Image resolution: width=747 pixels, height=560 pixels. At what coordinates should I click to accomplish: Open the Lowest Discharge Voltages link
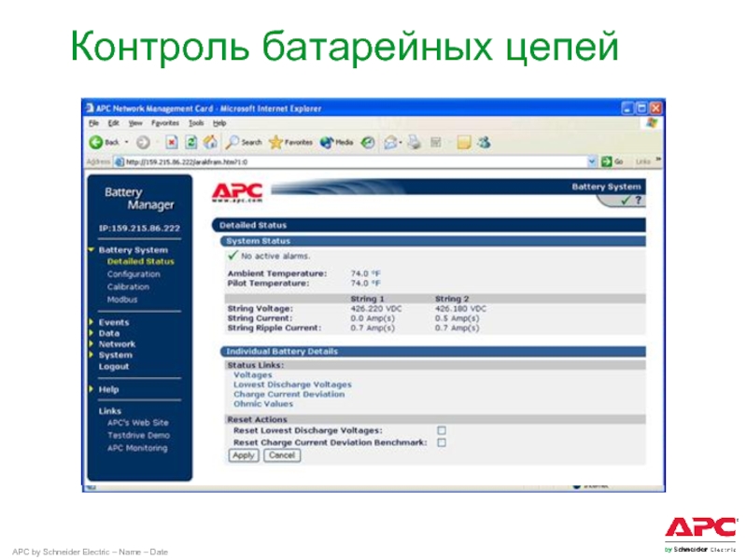coord(292,385)
